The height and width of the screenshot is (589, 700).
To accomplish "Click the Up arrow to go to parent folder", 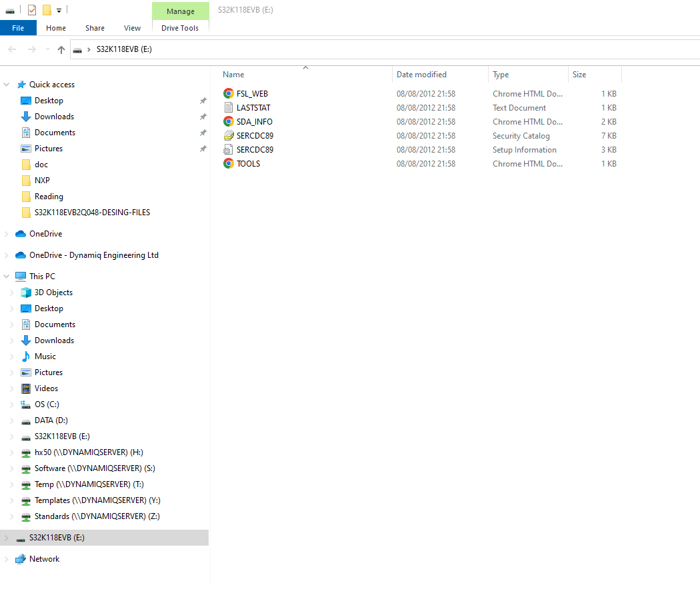I will pos(61,49).
